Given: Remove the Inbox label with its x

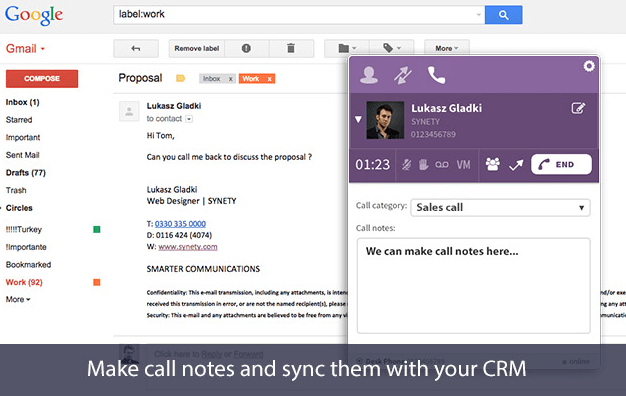Looking at the screenshot, I should 230,79.
